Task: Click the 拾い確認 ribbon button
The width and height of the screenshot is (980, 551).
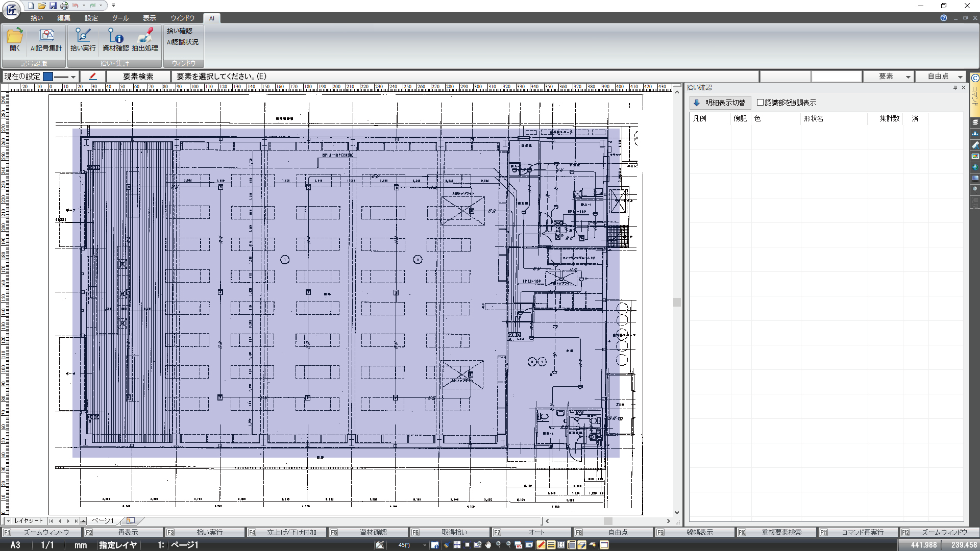Action: click(180, 31)
